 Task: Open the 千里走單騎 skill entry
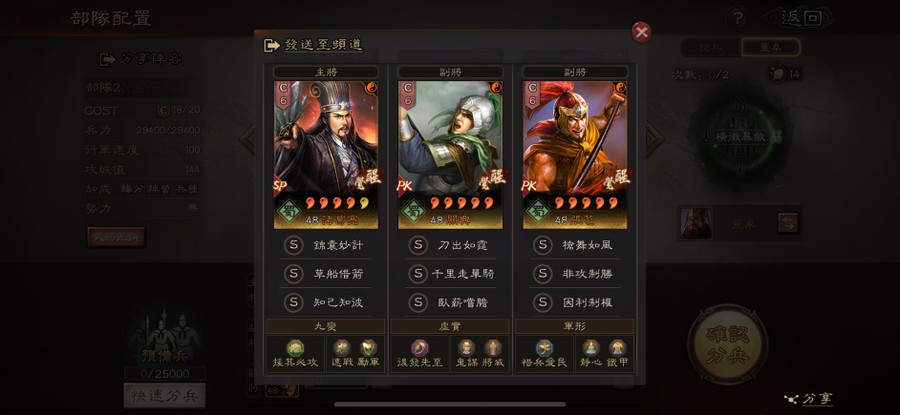(x=450, y=274)
